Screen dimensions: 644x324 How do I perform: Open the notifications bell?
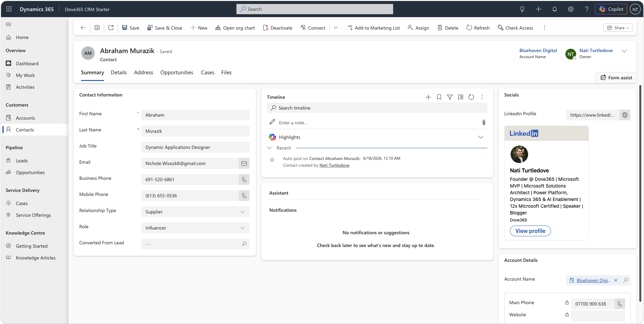click(x=555, y=9)
